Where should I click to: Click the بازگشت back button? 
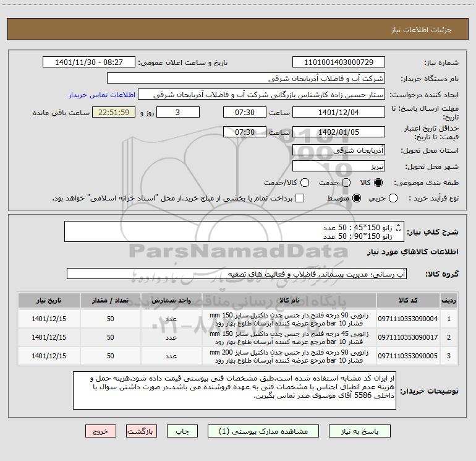(142, 431)
